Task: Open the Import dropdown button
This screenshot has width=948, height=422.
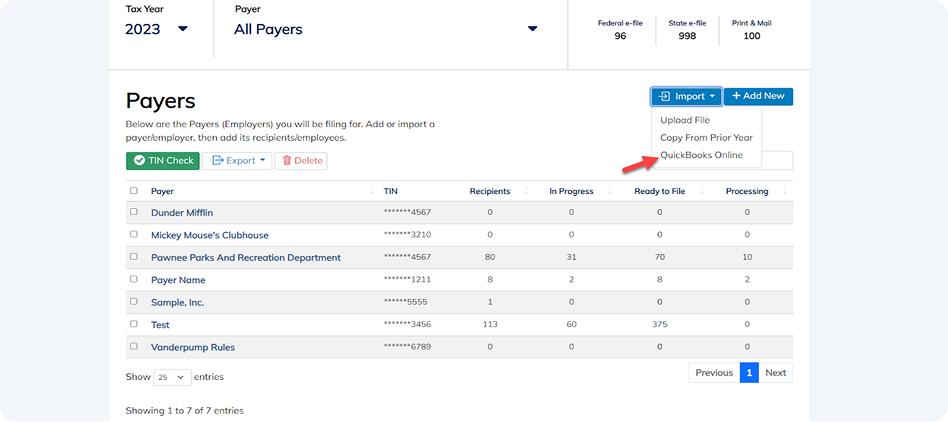Action: [686, 97]
